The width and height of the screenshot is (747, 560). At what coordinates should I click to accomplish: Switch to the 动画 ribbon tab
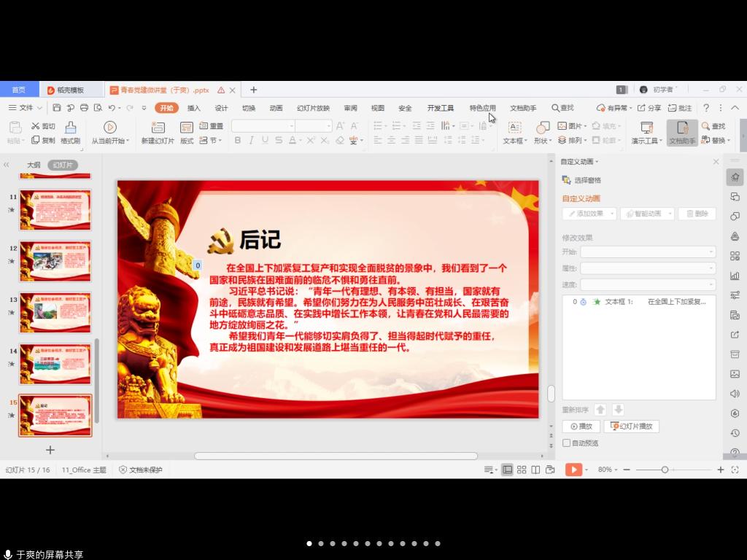(x=276, y=108)
